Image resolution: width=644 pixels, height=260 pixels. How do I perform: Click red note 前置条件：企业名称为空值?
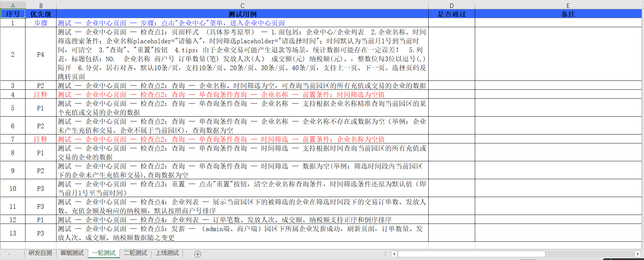pos(242,139)
